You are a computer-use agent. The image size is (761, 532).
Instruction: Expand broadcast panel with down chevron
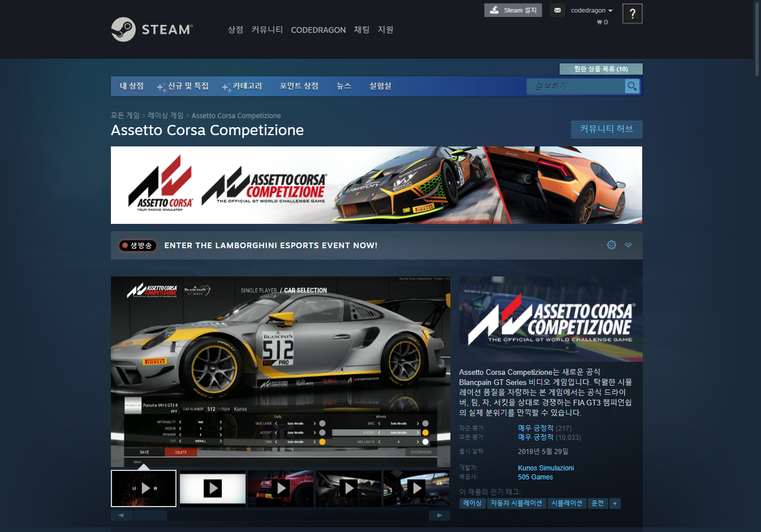[x=628, y=245]
